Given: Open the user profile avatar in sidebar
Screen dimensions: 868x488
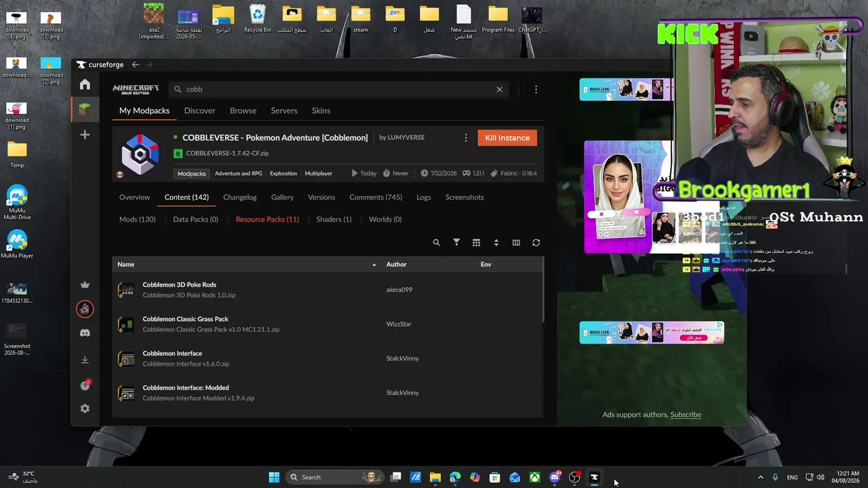Looking at the screenshot, I should point(85,309).
